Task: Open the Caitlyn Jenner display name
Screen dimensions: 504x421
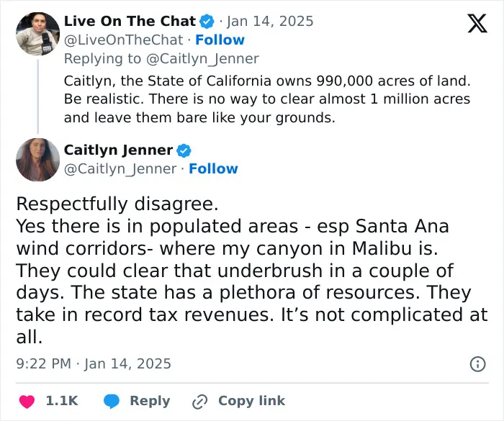Action: (118, 150)
